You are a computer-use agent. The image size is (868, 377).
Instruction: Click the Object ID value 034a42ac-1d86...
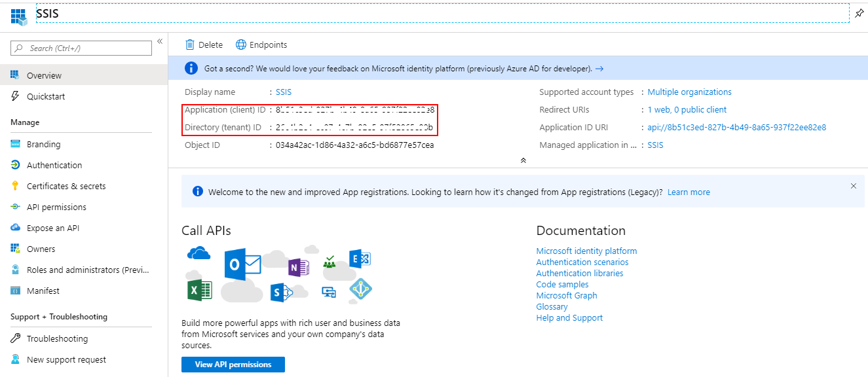pyautogui.click(x=354, y=145)
